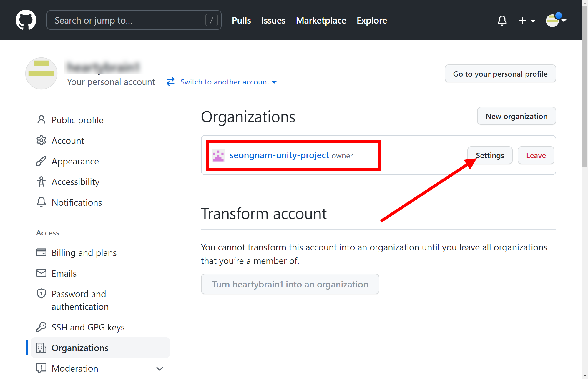Open Settings for seongnam-unity-project

click(x=490, y=155)
